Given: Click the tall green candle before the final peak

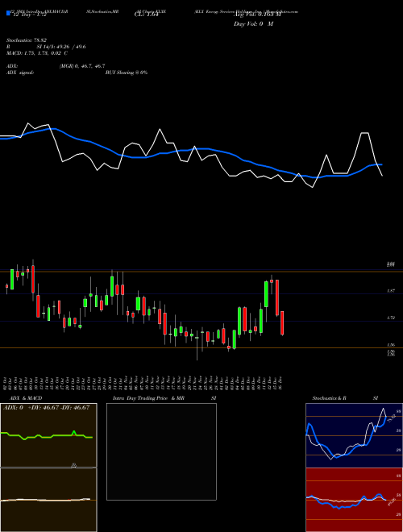Looking at the screenshot, I should coord(266,294).
